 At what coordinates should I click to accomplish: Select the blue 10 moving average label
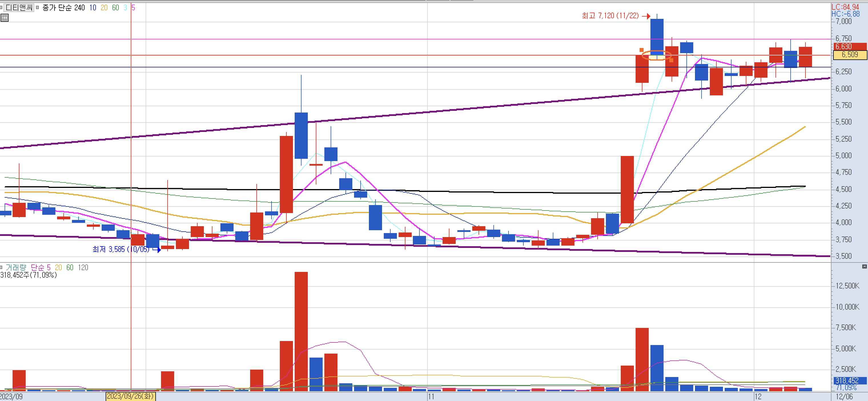[x=93, y=7]
